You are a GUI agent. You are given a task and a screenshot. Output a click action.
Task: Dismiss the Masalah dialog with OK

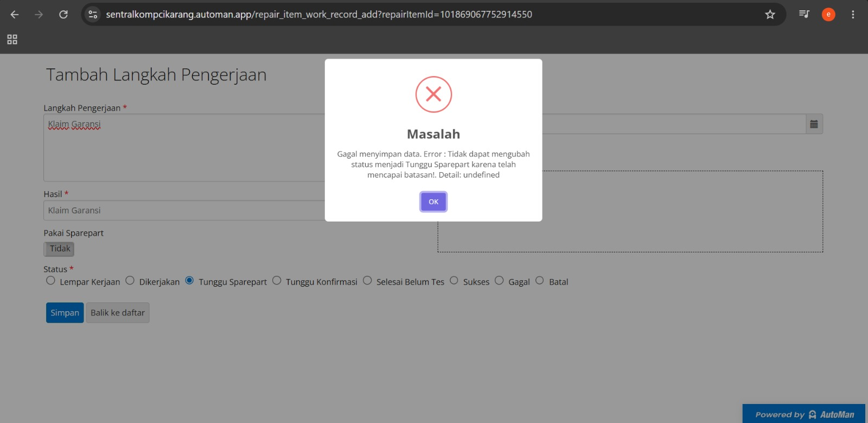pyautogui.click(x=433, y=202)
